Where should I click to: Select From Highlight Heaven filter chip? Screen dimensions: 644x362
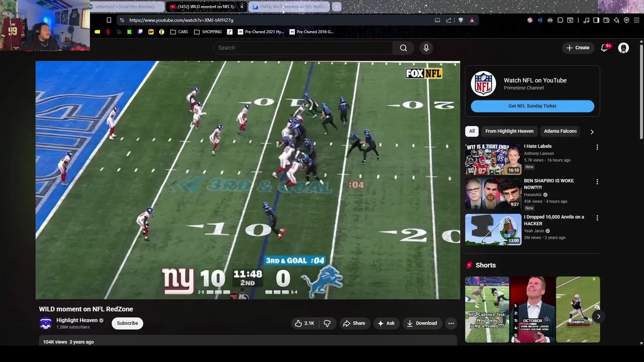[x=509, y=131]
